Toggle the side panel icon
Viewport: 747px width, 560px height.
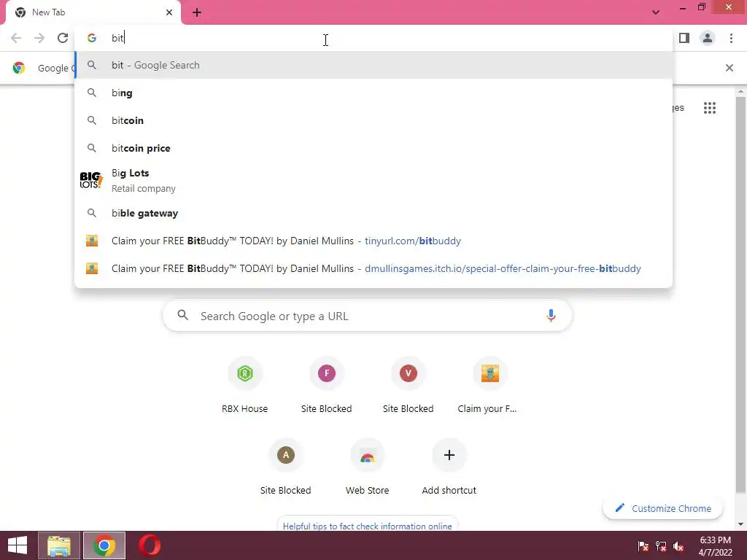(x=684, y=38)
